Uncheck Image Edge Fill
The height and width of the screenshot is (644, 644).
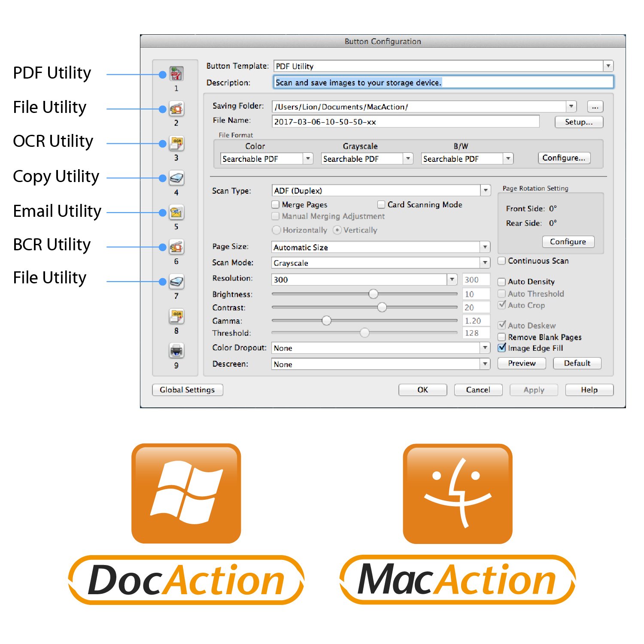pos(501,348)
